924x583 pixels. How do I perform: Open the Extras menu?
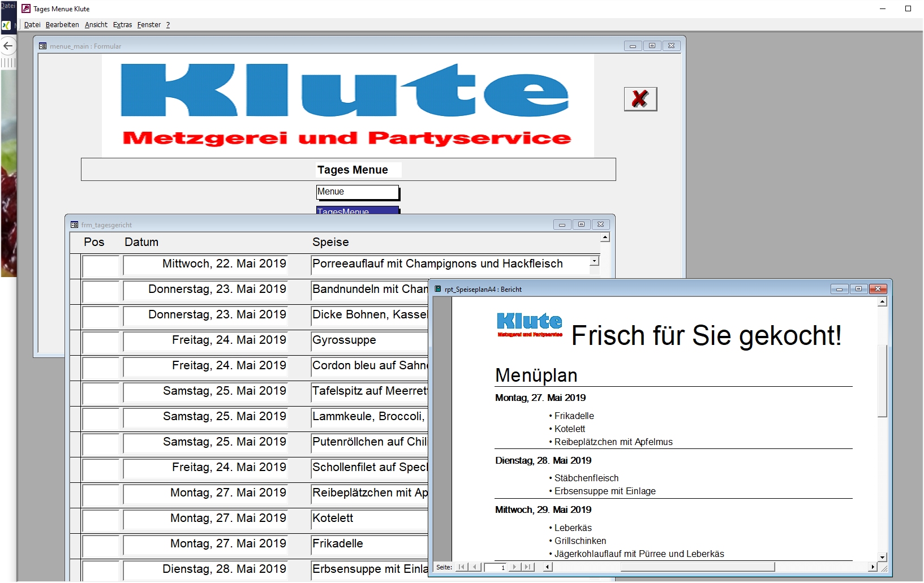(x=122, y=25)
